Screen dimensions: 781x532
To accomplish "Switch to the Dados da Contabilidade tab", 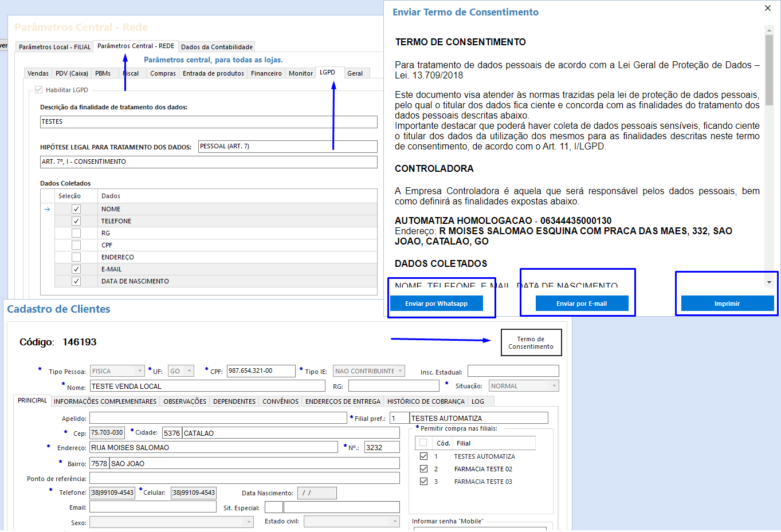I will pos(217,47).
